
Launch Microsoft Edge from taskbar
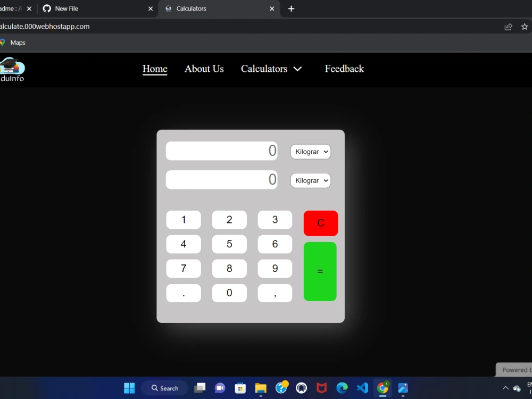tap(342, 388)
